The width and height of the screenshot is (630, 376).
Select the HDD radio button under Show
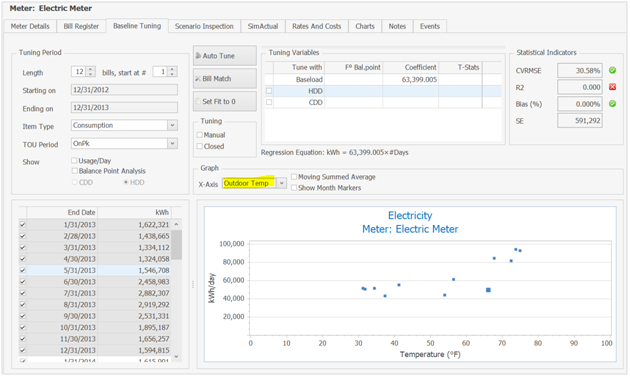click(126, 182)
